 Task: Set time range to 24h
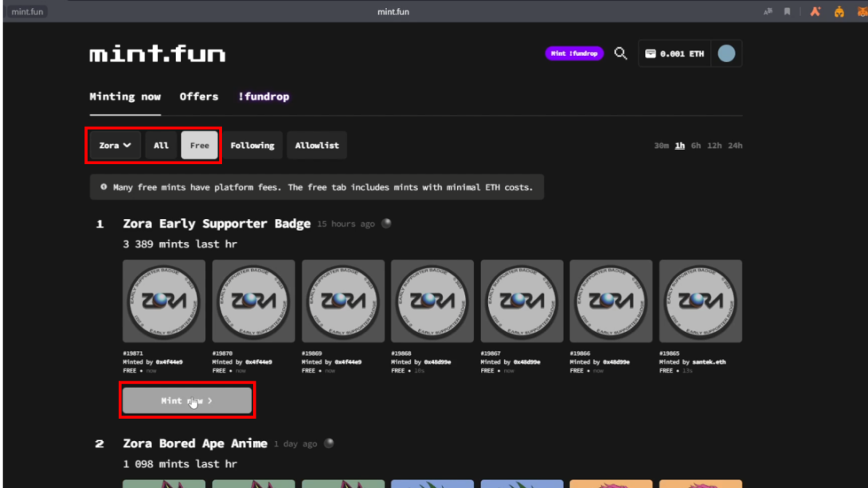(x=735, y=146)
